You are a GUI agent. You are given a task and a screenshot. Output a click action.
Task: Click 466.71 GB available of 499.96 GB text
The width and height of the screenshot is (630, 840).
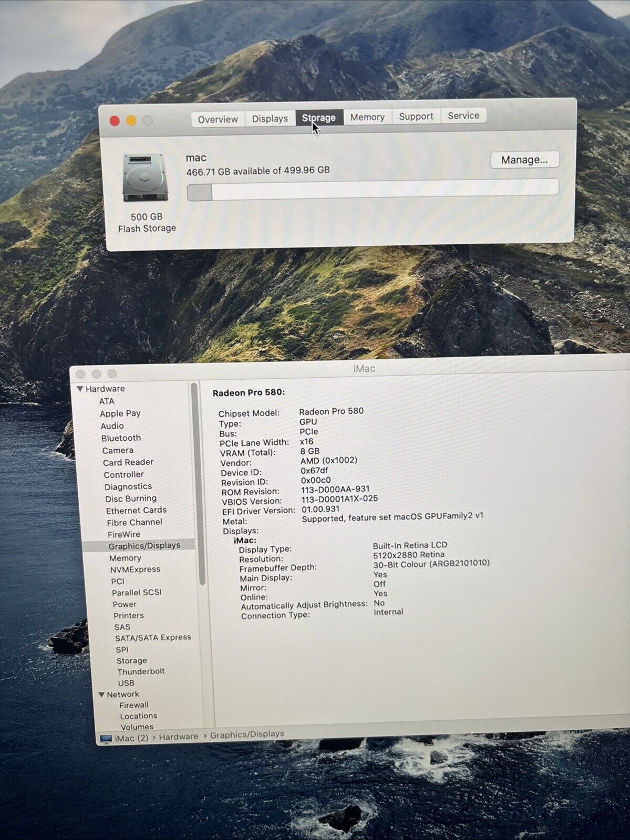pos(258,171)
